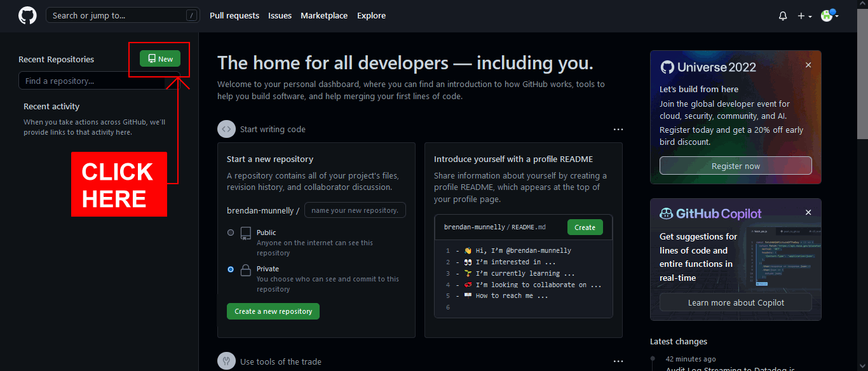Expand the Use tools of the trade options menu

tap(618, 361)
